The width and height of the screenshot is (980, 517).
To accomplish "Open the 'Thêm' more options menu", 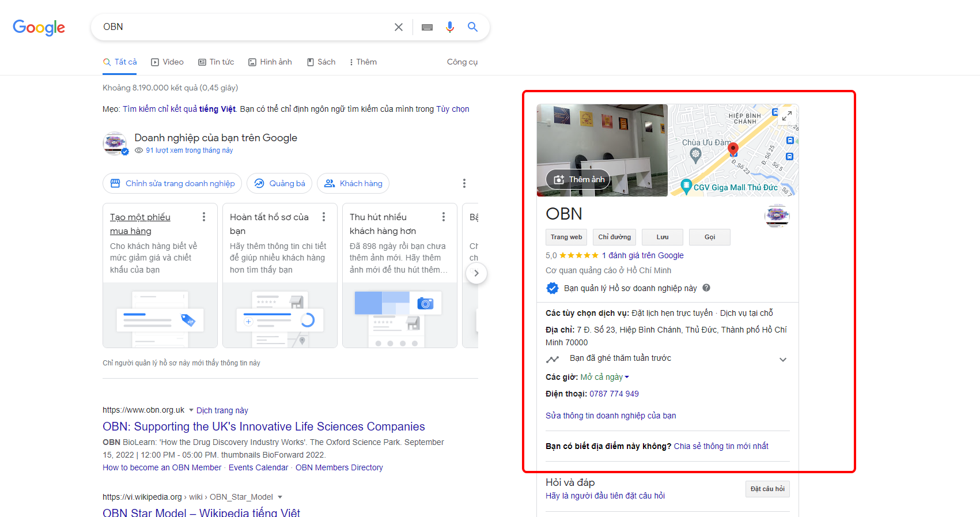I will 363,62.
